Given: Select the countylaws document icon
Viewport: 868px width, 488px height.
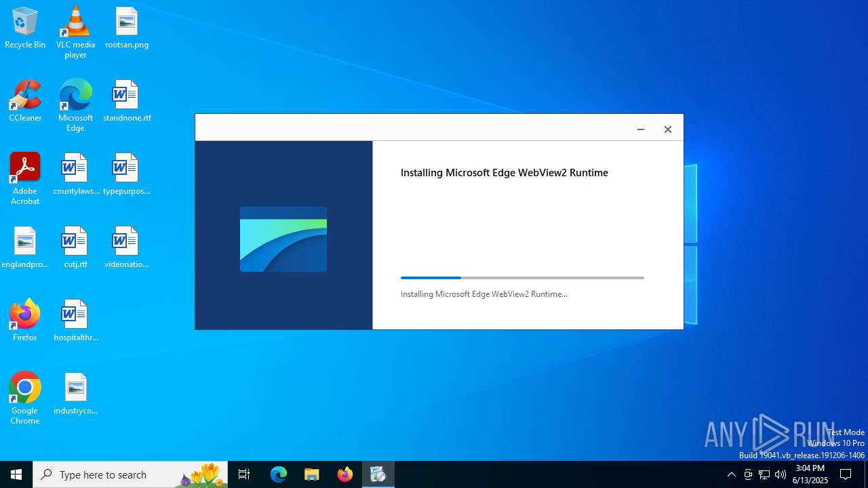Looking at the screenshot, I should (x=75, y=175).
